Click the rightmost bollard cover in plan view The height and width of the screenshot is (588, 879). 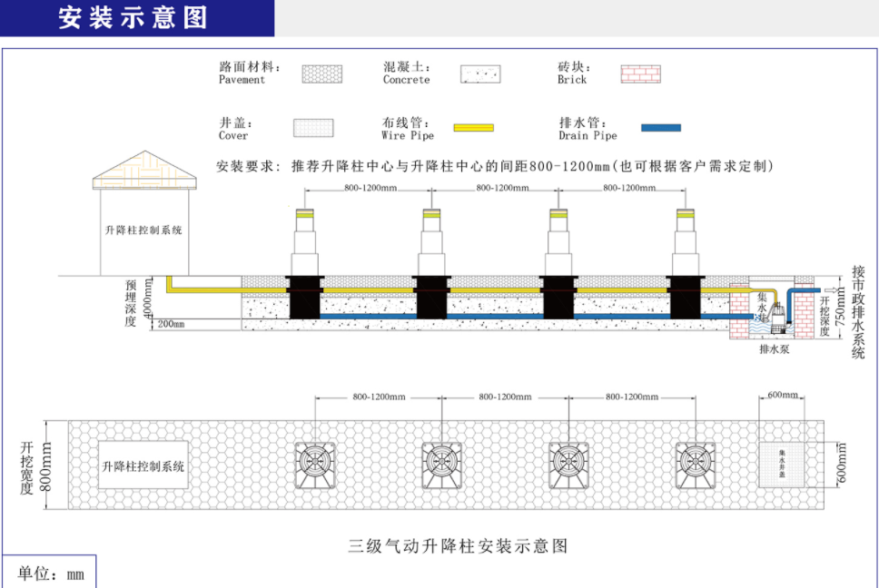tap(696, 465)
